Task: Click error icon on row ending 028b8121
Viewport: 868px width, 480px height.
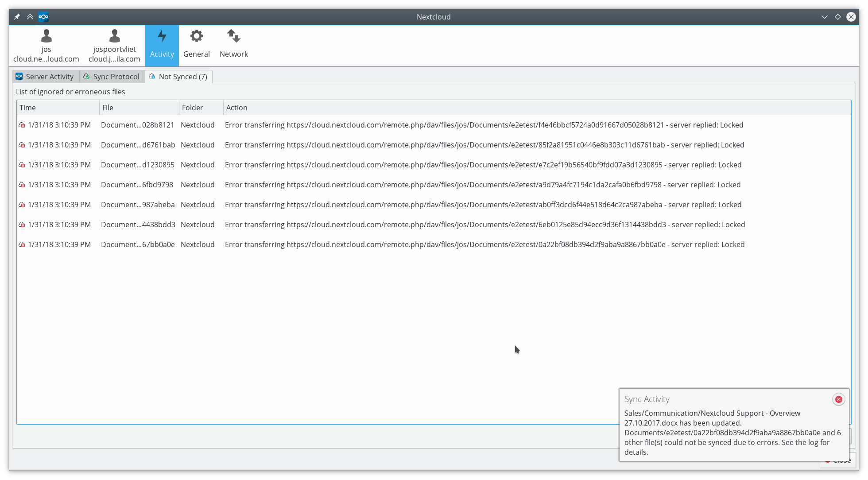Action: [x=22, y=125]
